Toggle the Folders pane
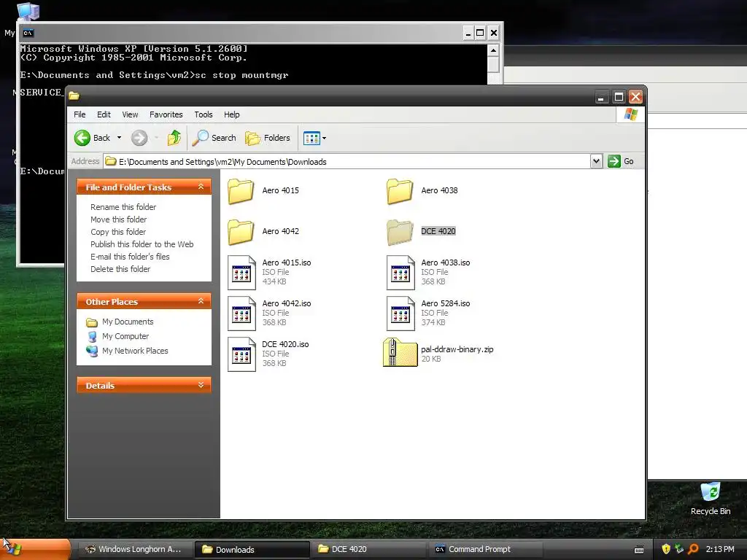 click(267, 138)
